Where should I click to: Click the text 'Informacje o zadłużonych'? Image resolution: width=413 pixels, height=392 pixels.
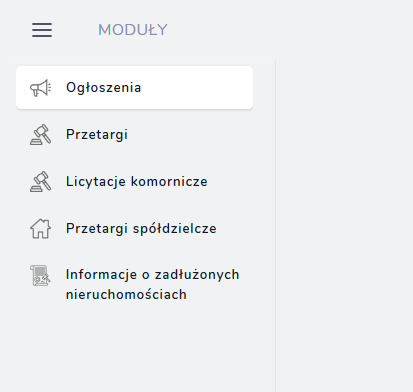tap(153, 275)
